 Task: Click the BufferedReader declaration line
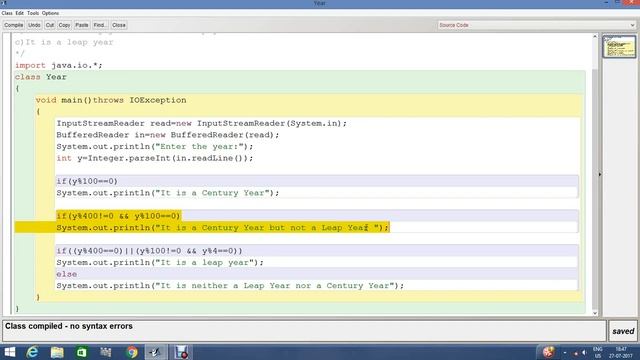click(x=168, y=135)
